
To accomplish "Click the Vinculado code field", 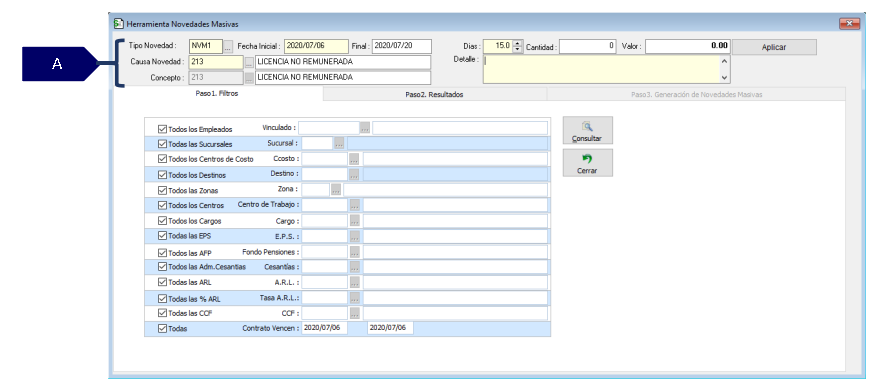I will (x=328, y=128).
